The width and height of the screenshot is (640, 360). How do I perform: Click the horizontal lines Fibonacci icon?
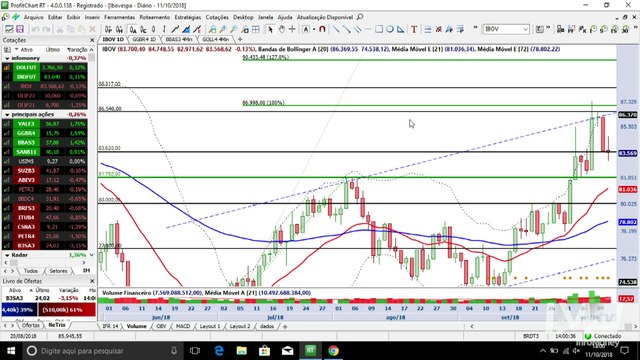[x=427, y=29]
